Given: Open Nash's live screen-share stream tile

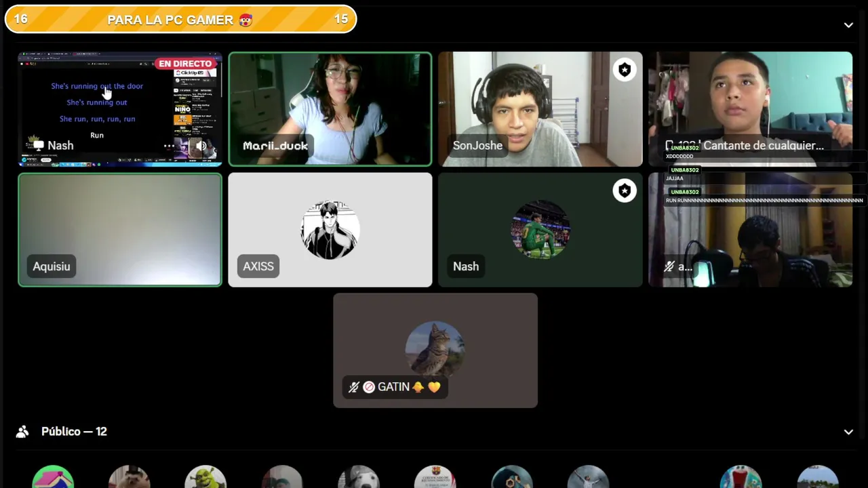Looking at the screenshot, I should [x=120, y=109].
